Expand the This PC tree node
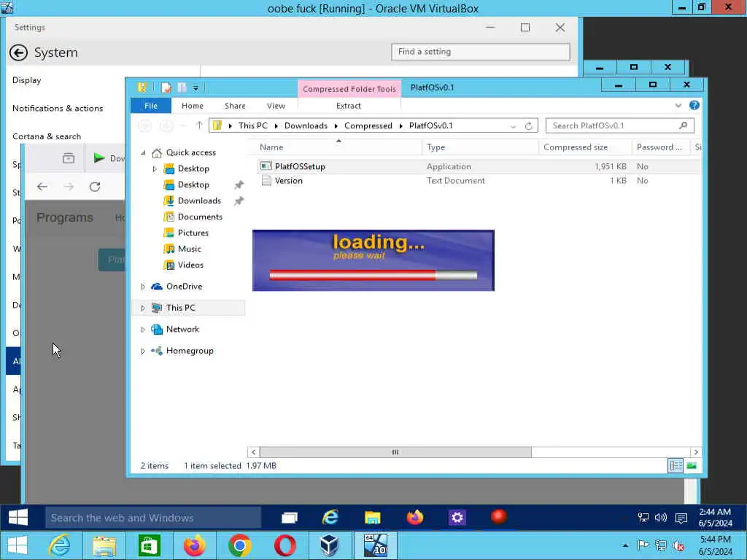Screen dimensions: 747x560 point(143,308)
